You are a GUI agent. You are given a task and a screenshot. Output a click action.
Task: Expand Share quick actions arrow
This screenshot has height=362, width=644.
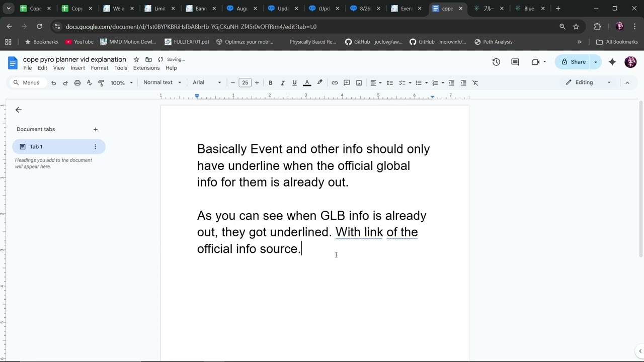(596, 62)
